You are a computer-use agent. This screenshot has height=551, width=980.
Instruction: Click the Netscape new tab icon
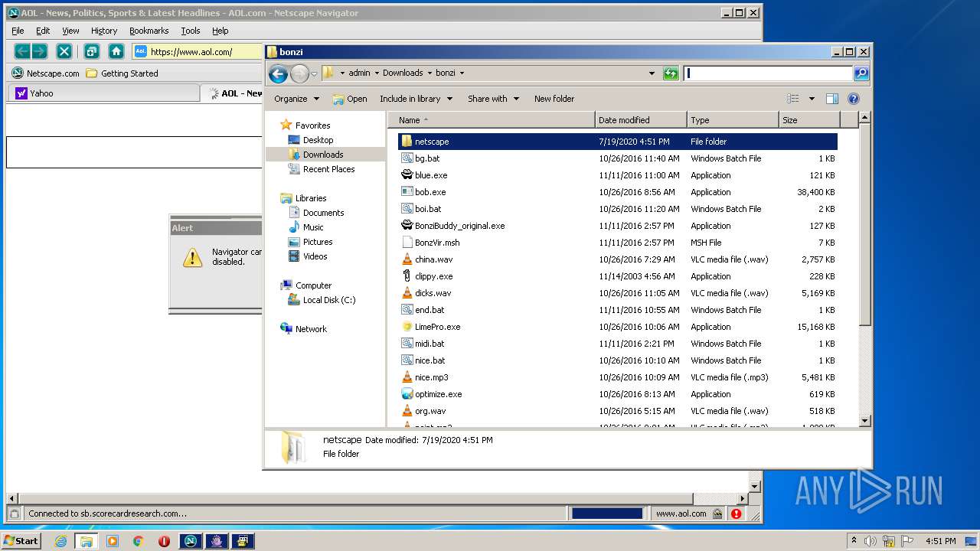point(91,51)
